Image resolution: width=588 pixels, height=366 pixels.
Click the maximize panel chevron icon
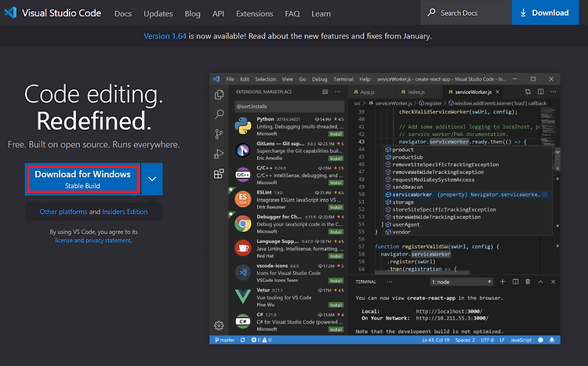point(540,281)
